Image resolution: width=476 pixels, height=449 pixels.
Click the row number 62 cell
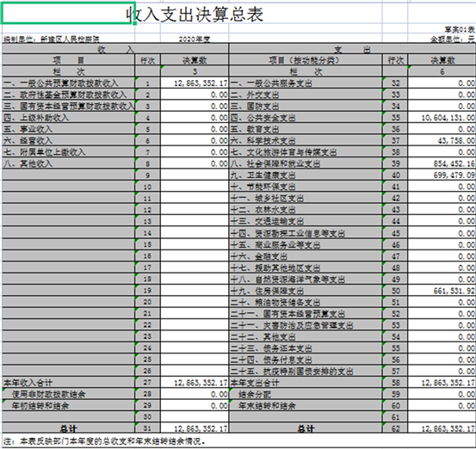(x=395, y=428)
